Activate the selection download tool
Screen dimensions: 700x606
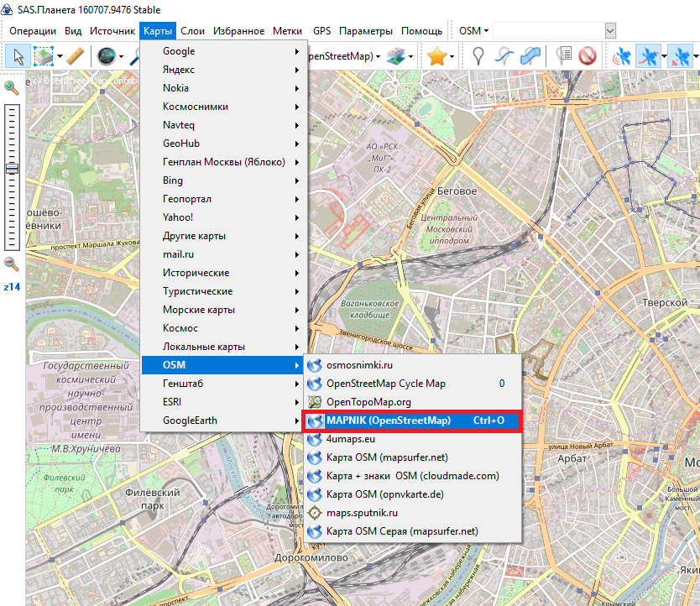pos(44,56)
